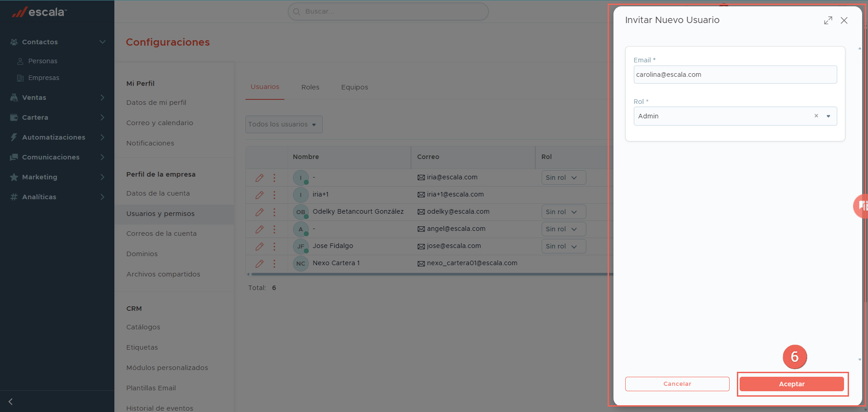Click the Email input field

tap(735, 75)
